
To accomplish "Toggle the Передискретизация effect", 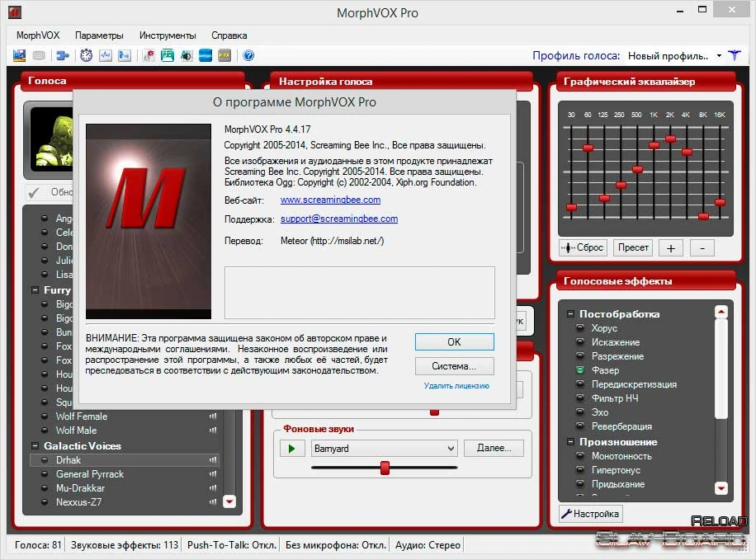I will coord(580,384).
